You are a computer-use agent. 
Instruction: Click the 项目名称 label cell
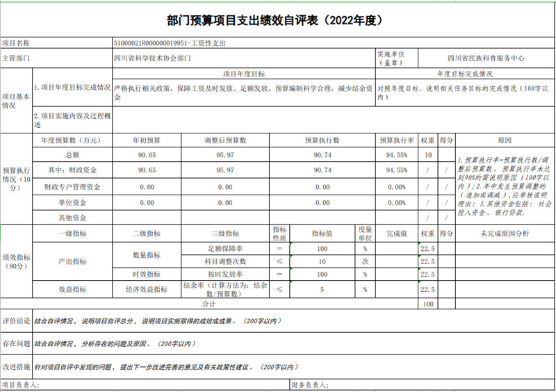[x=56, y=43]
